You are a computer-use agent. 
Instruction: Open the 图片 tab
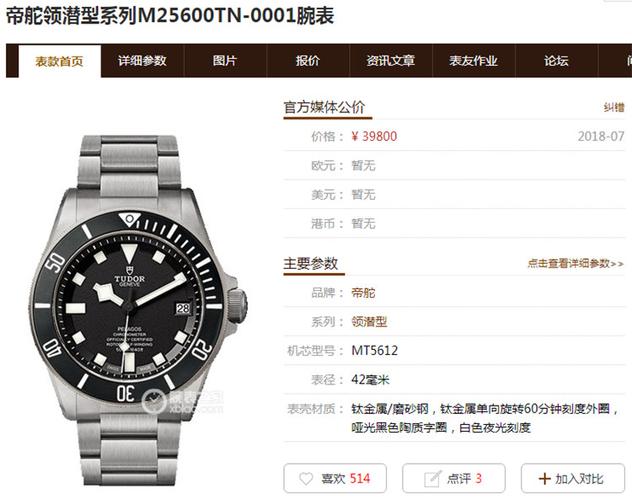(225, 60)
